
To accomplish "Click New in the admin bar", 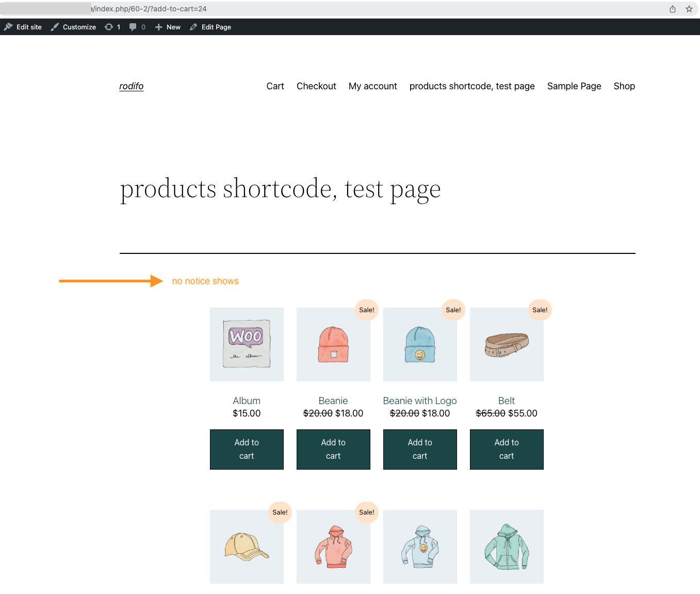I will click(x=168, y=27).
